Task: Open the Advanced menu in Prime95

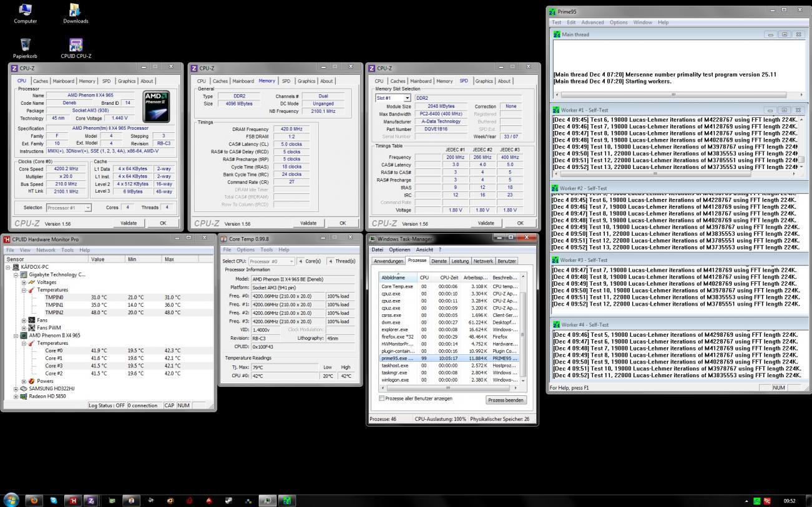Action: click(x=592, y=22)
